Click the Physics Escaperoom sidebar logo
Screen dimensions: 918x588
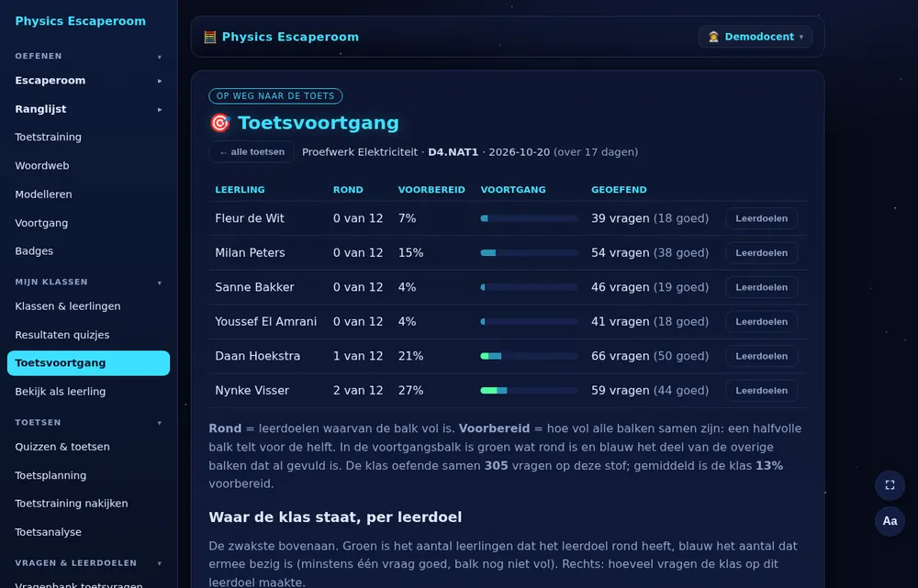point(80,21)
